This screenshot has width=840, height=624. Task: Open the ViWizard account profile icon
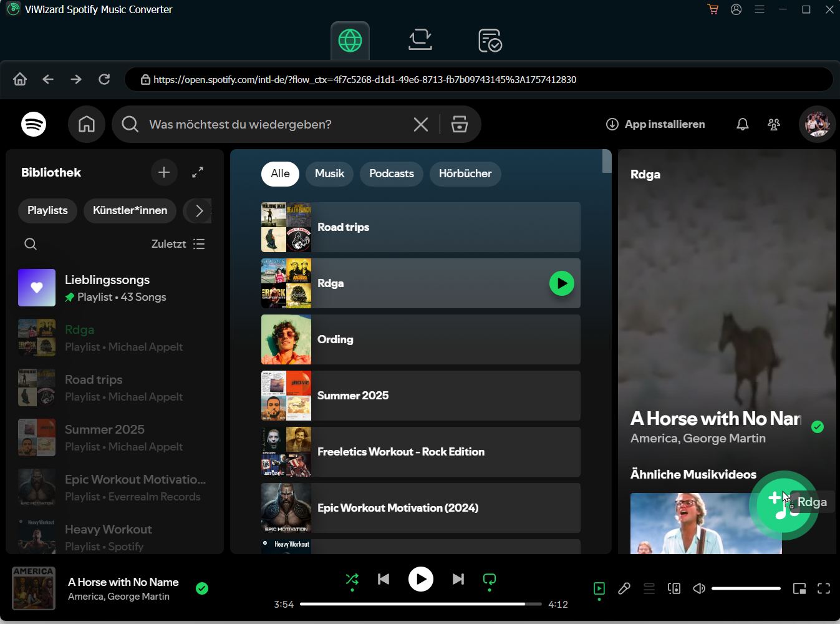[x=736, y=9]
